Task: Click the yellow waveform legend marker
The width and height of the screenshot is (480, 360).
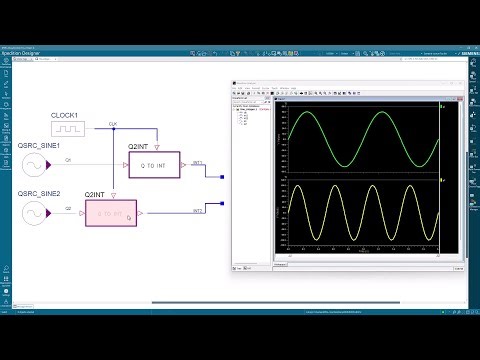Action: [x=441, y=180]
